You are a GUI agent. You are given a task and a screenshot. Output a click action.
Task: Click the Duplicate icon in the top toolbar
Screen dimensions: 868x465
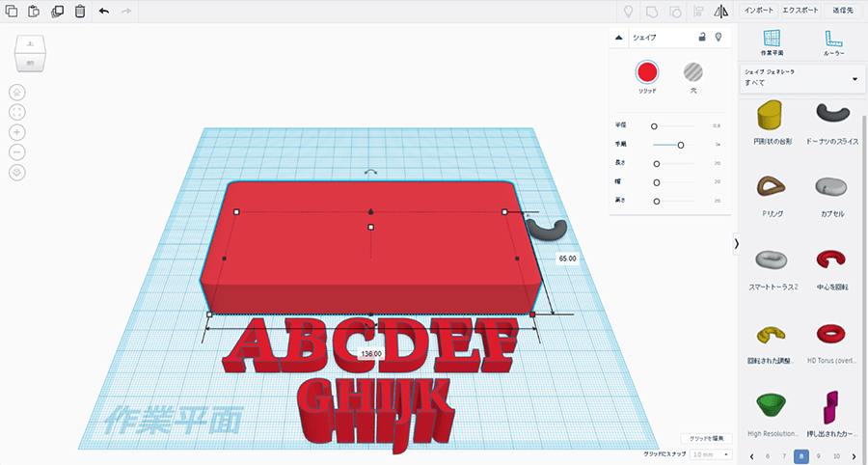click(57, 12)
